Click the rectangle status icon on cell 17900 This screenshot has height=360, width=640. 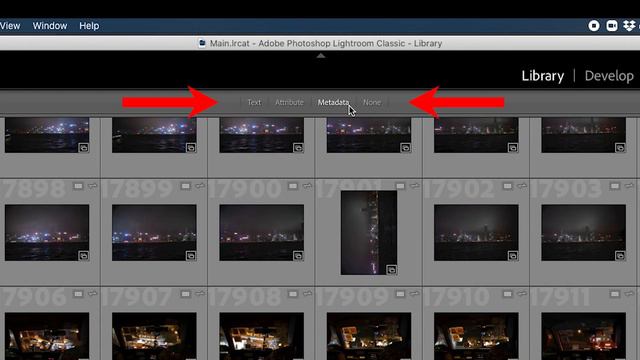coord(293,186)
